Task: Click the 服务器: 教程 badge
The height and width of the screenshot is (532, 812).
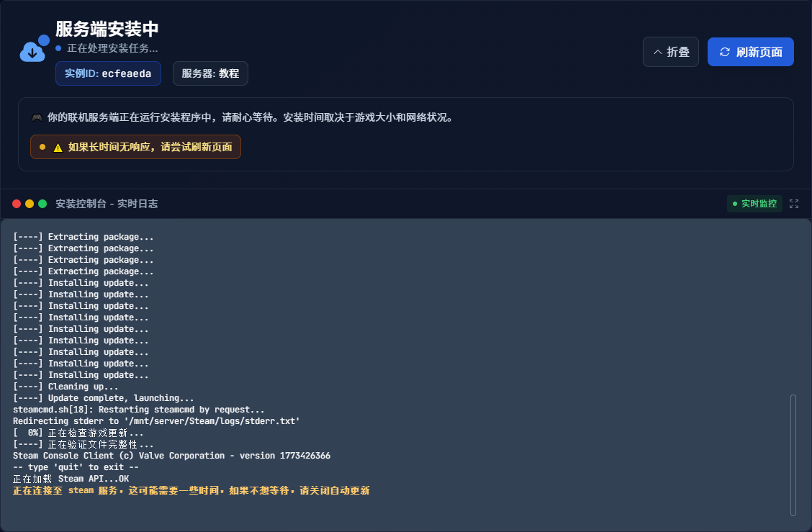Action: click(x=210, y=73)
